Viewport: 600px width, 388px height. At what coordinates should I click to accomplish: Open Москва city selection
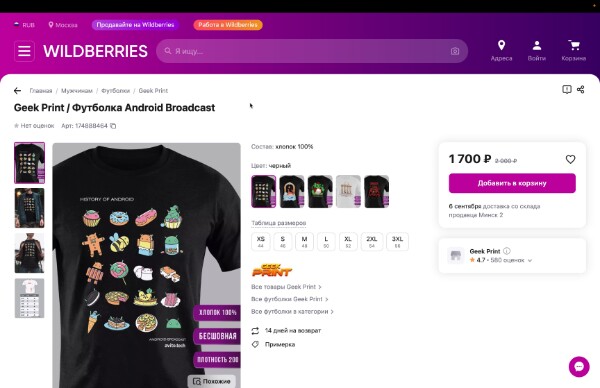[63, 25]
